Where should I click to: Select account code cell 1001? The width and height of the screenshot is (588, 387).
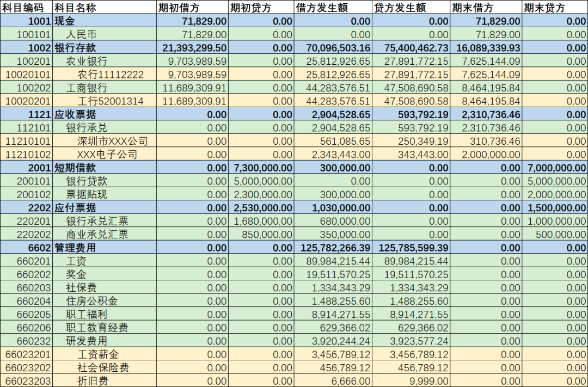tap(26, 21)
